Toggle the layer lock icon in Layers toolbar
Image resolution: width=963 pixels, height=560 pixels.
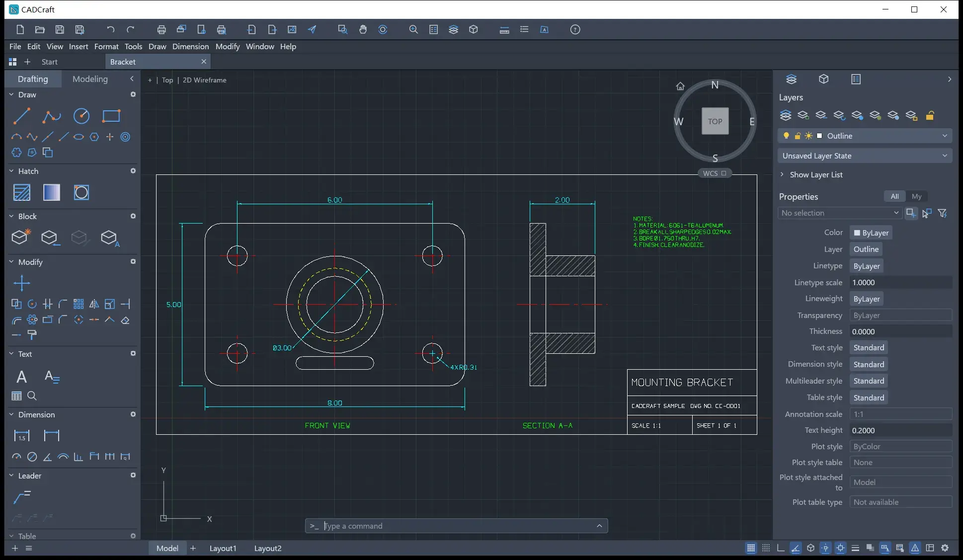[x=930, y=115]
